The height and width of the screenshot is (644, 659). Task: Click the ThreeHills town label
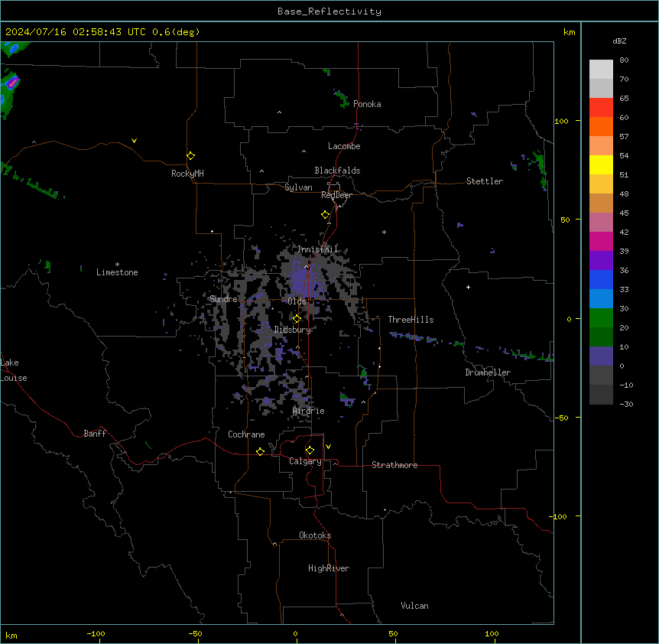(411, 320)
